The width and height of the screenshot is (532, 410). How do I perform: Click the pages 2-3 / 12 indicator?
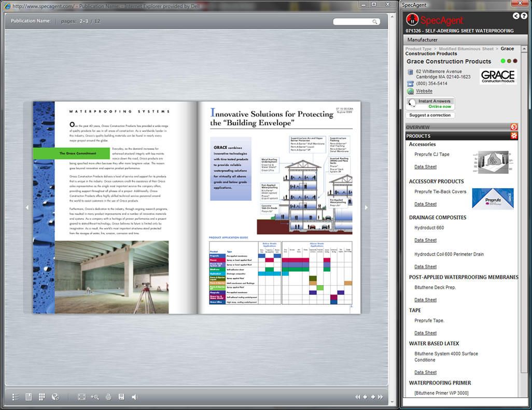click(x=81, y=21)
